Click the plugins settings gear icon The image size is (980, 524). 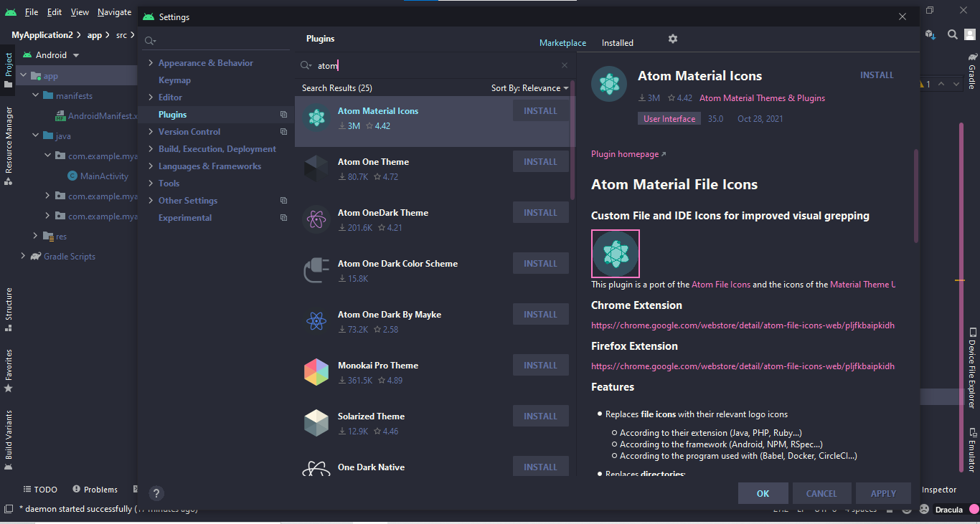672,39
